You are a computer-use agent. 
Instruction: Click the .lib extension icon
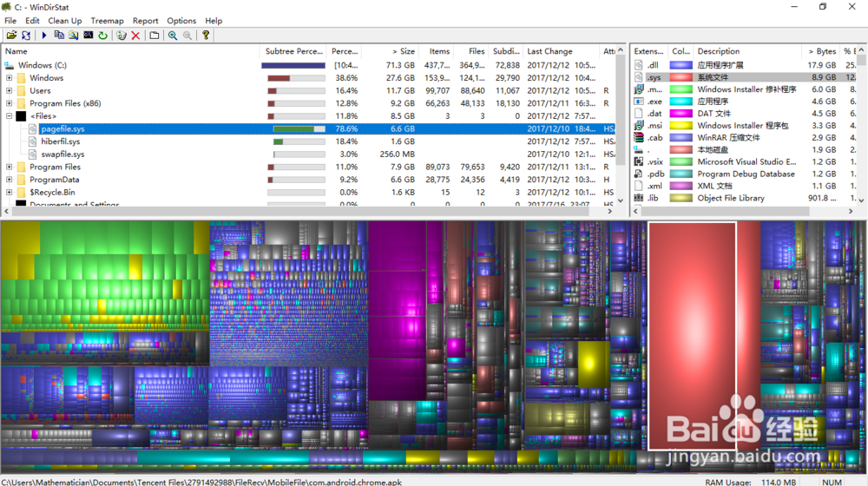pos(639,198)
